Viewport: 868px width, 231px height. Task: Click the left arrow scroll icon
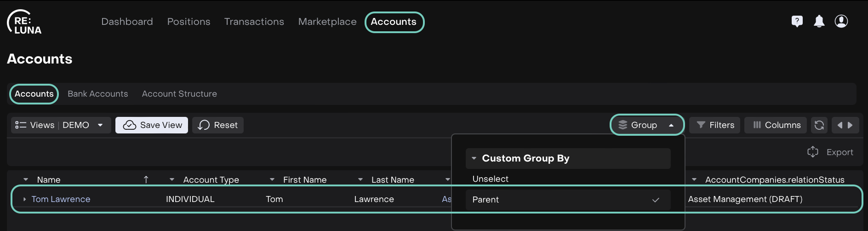click(839, 125)
